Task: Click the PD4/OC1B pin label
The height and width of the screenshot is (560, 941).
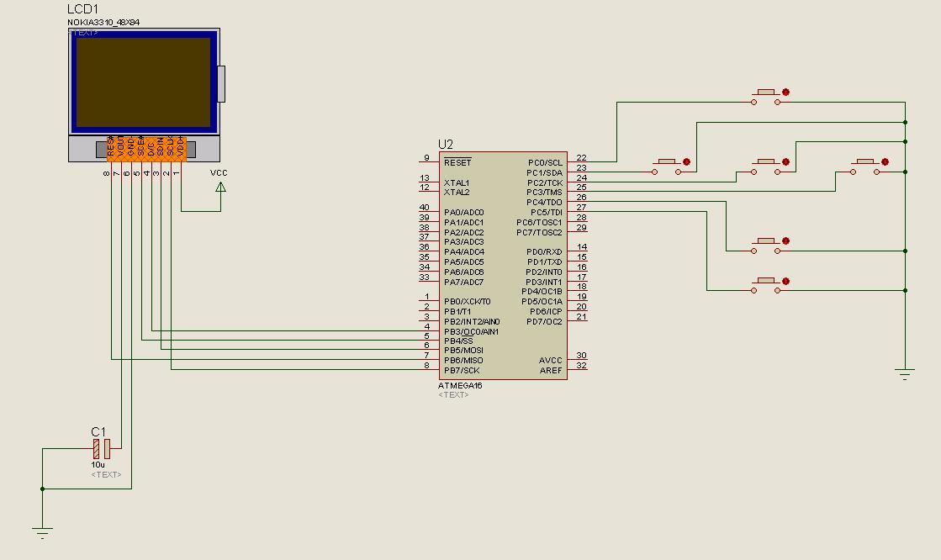Action: [542, 292]
